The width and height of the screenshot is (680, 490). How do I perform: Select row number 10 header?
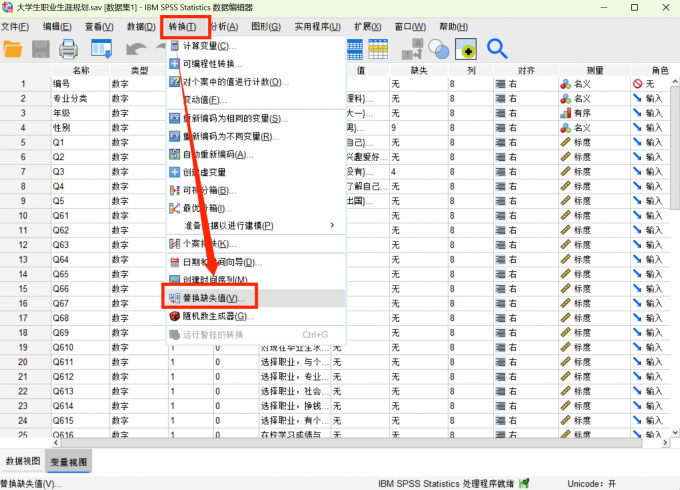[23, 216]
